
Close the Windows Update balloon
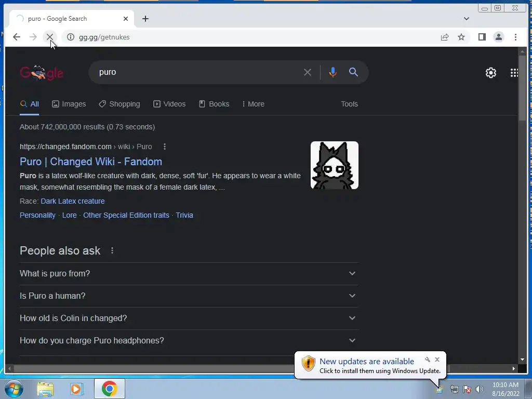437,360
